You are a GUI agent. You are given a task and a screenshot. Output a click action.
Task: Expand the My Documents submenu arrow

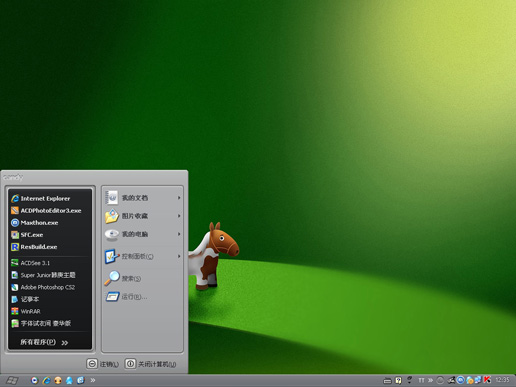click(x=179, y=198)
